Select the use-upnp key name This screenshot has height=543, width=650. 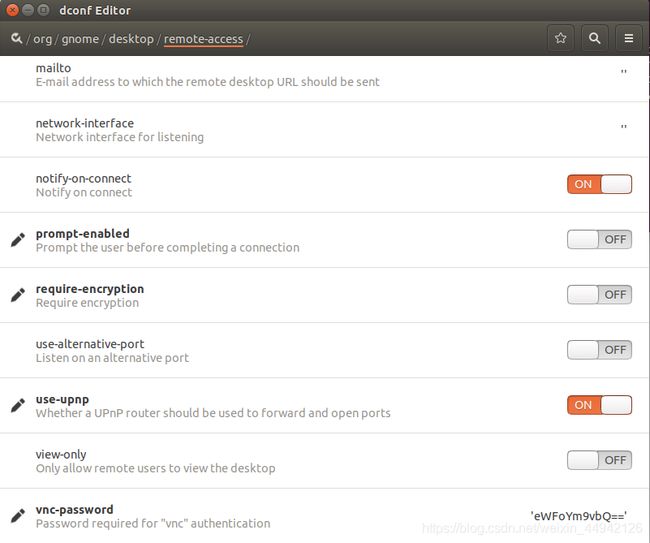coord(62,400)
